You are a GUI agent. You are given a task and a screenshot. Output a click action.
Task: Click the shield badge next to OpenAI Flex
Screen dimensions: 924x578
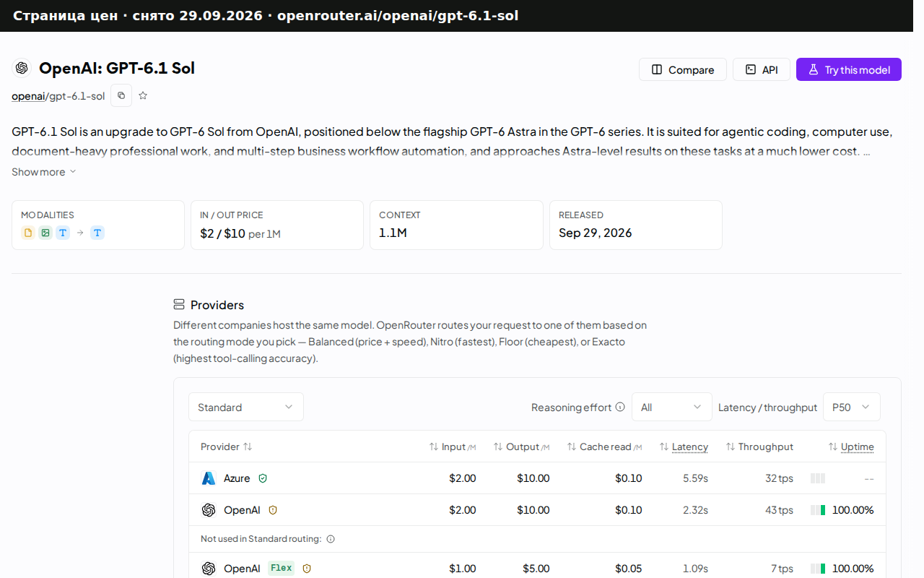tap(307, 569)
